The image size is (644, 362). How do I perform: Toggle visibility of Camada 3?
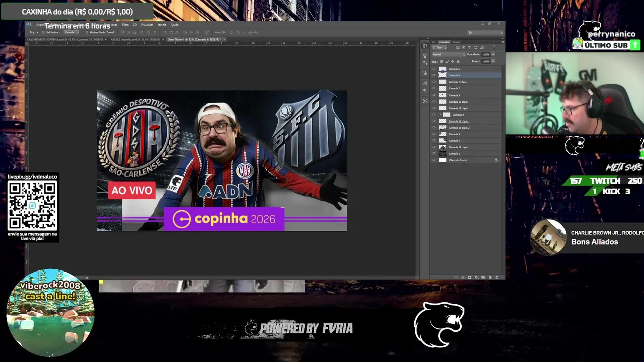click(434, 95)
